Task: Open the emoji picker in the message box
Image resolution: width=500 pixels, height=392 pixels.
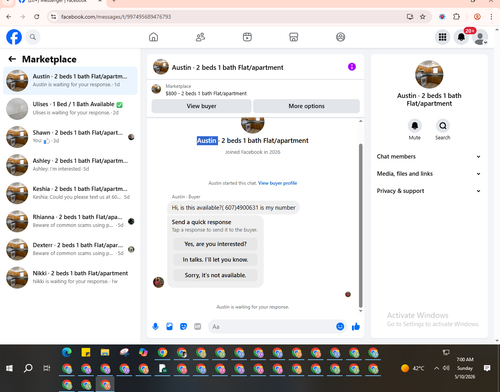Action: [340, 326]
